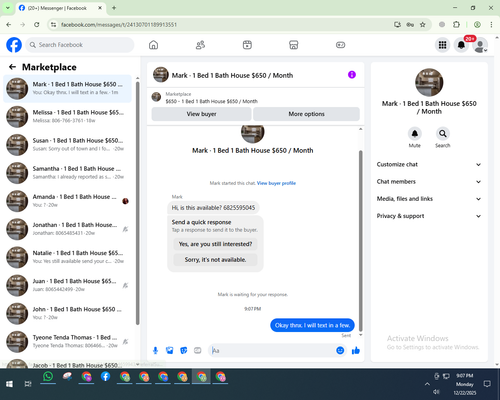Open conversation info purple icon in chat header
Viewport: 500px width, 400px height.
[x=352, y=75]
